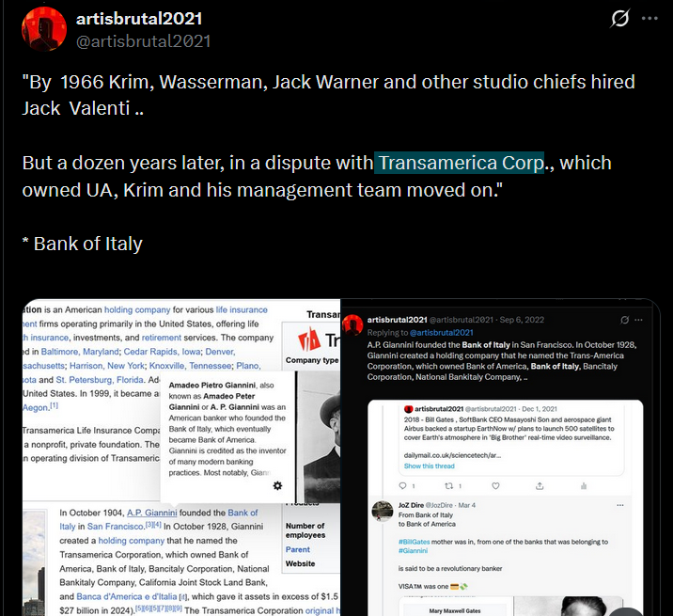Screen dimensions: 673x616
Task: Click the St. Petersburg, Florida link
Action: click(100, 380)
